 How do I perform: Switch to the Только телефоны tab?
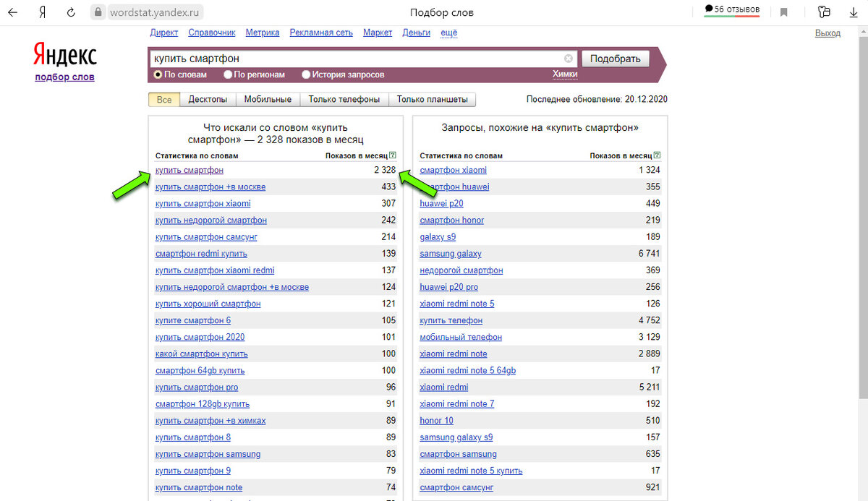click(344, 100)
